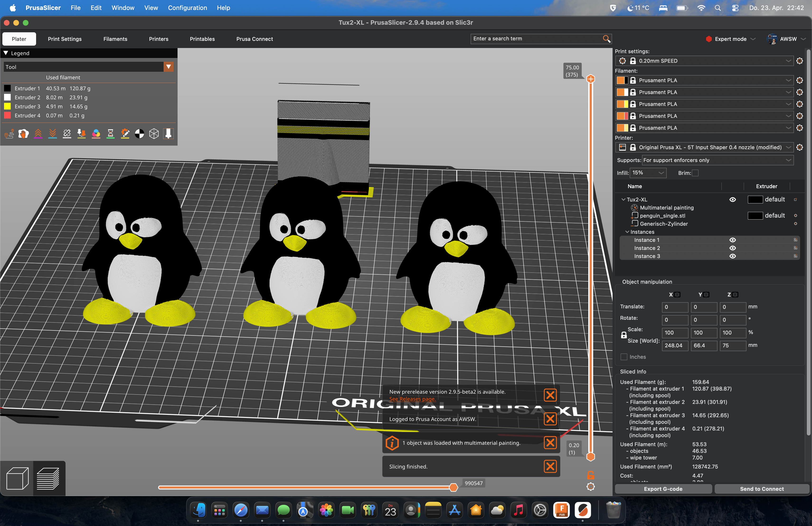Open the Printables tab
812x526 pixels.
(202, 39)
